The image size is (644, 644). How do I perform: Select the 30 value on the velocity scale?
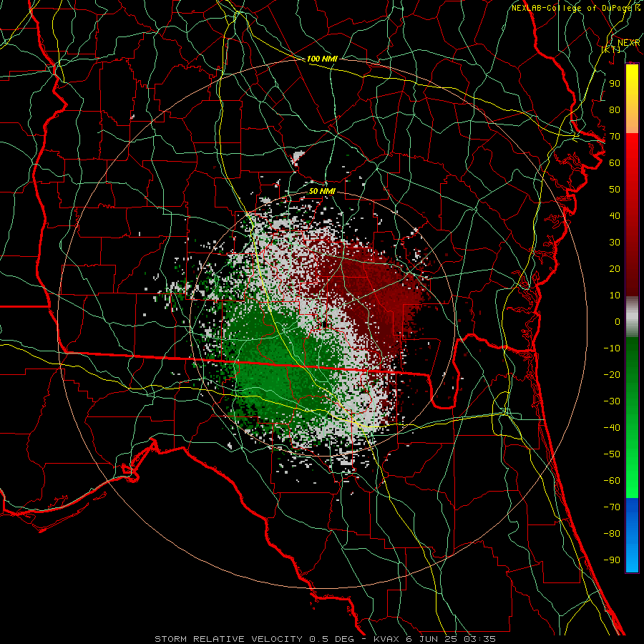[x=615, y=243]
